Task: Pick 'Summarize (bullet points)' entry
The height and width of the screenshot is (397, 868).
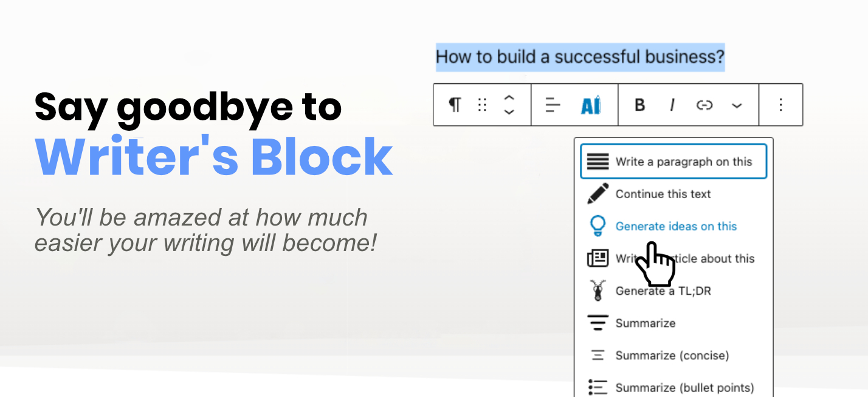Action: [x=684, y=387]
